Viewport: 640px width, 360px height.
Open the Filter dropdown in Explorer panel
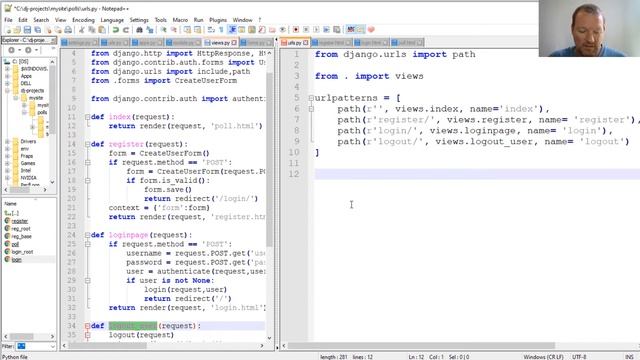(x=52, y=347)
